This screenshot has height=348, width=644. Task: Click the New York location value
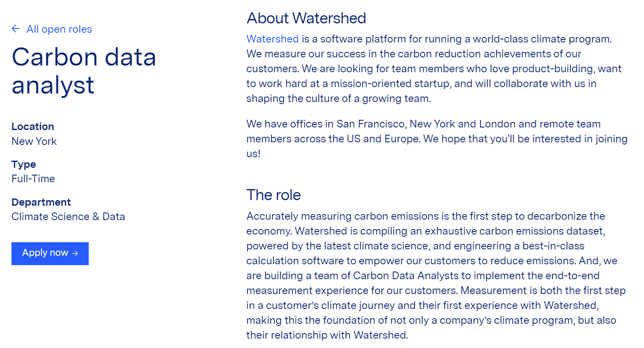34,141
